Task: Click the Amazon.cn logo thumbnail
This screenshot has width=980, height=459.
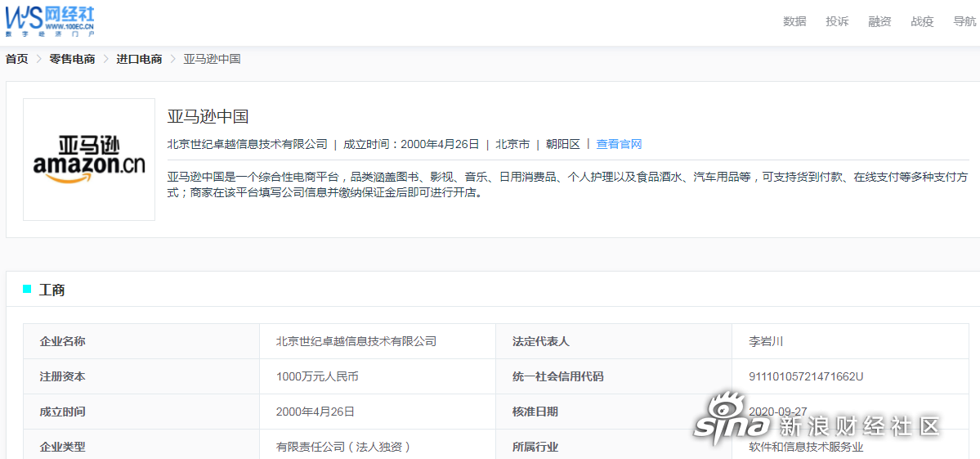Action: click(89, 160)
